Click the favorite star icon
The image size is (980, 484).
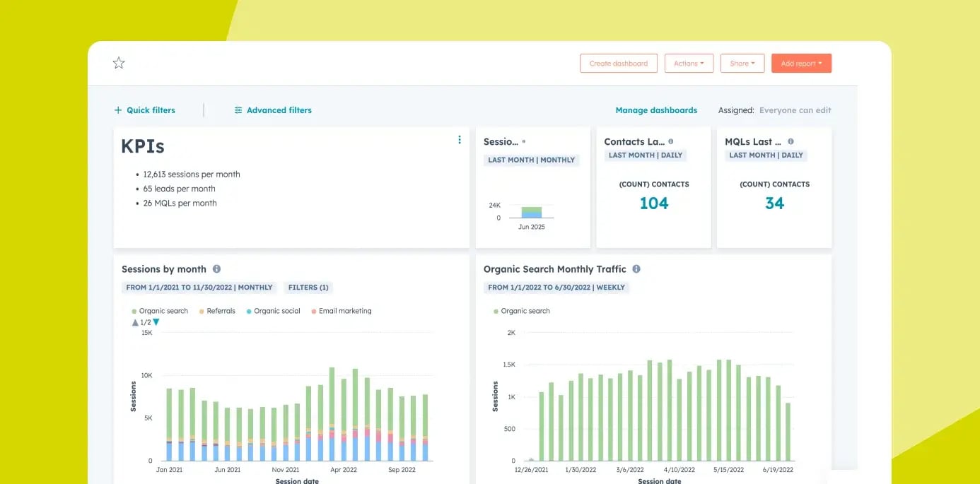point(119,63)
